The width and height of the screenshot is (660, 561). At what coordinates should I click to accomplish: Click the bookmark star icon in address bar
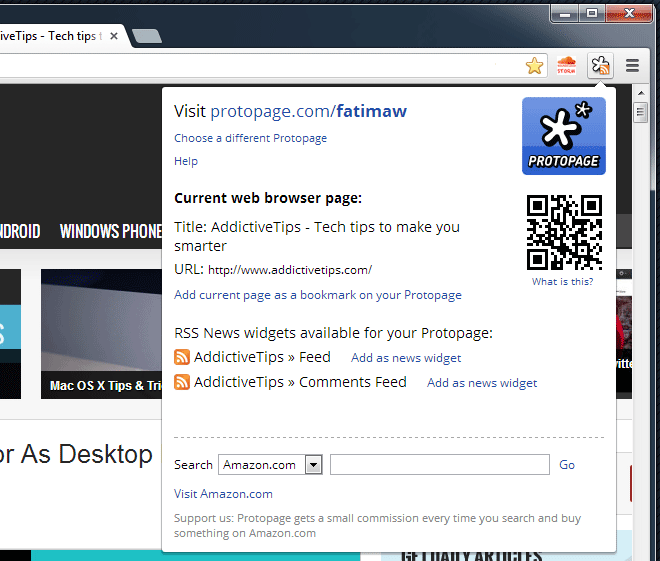pos(534,66)
